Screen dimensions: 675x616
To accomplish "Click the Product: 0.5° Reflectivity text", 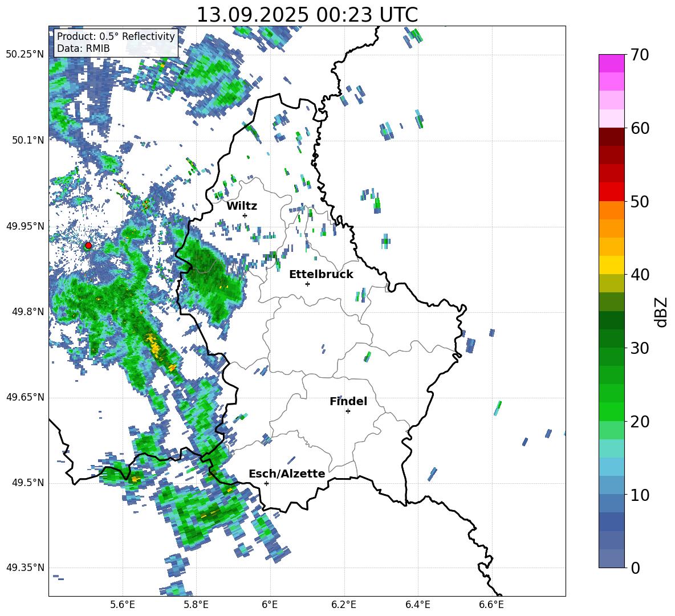I will point(116,36).
